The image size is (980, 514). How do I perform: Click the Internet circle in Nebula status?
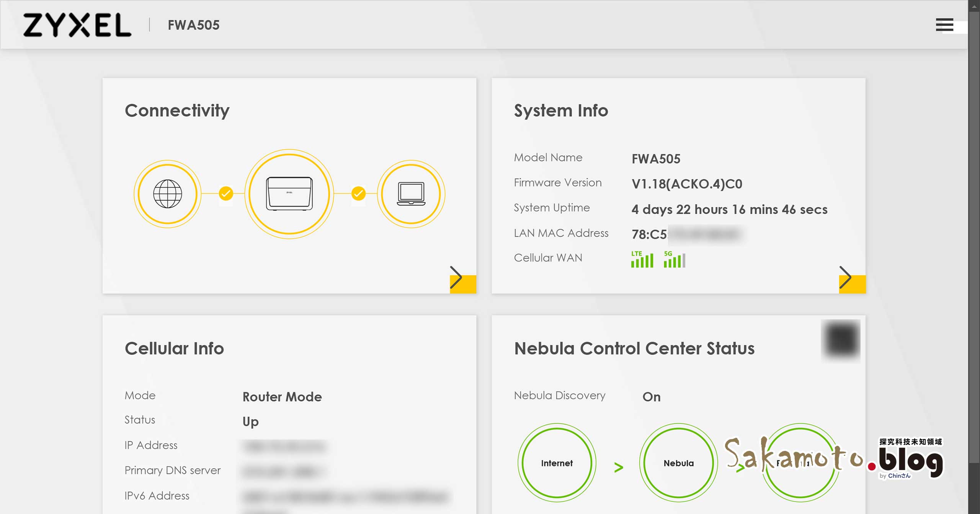click(x=557, y=463)
